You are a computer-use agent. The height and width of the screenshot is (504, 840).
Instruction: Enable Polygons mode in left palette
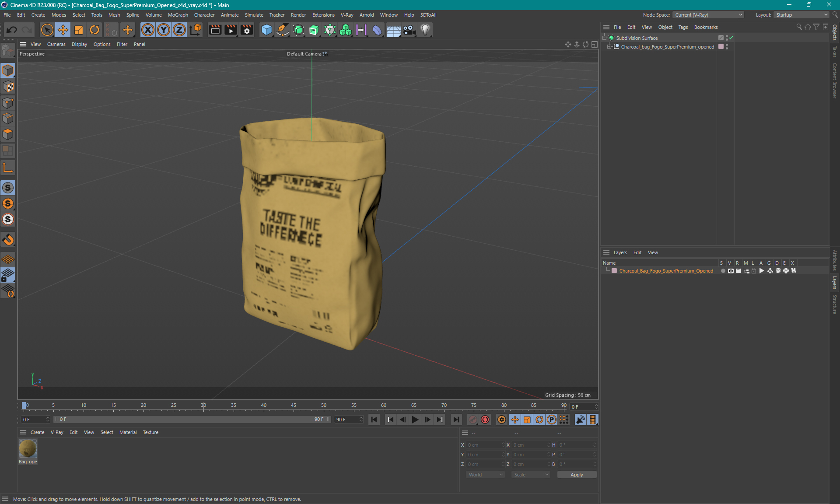point(8,134)
